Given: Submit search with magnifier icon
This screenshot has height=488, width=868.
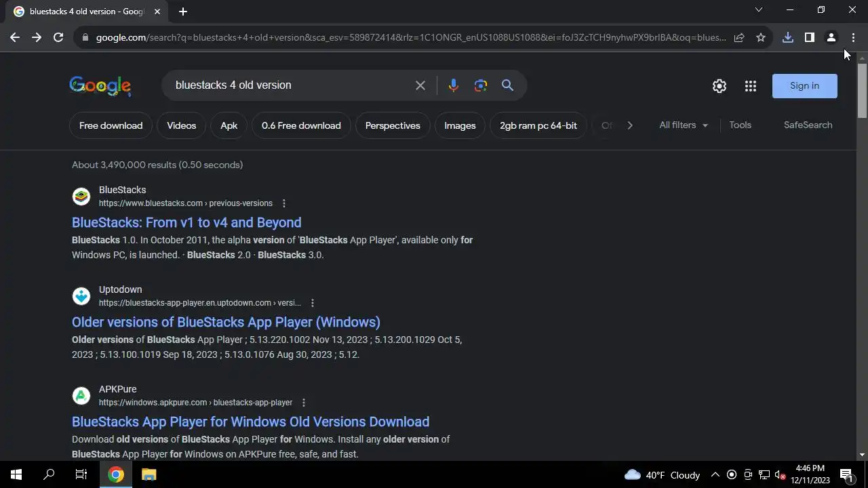Looking at the screenshot, I should 507,85.
